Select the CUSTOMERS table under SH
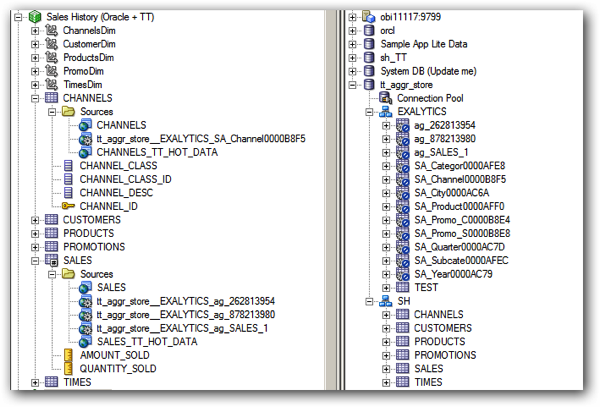This screenshot has height=407, width=600. click(443, 328)
